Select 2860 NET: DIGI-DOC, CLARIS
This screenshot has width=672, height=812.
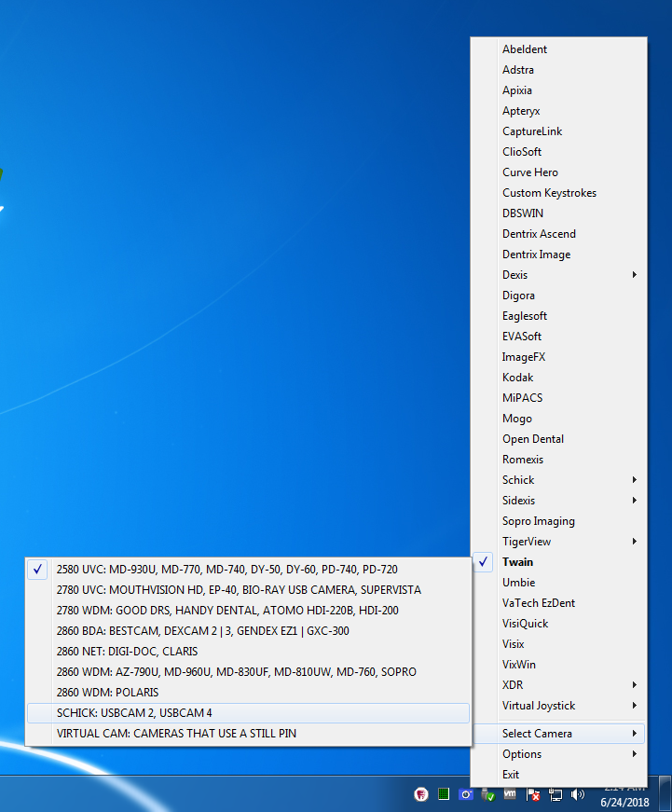[x=249, y=651]
